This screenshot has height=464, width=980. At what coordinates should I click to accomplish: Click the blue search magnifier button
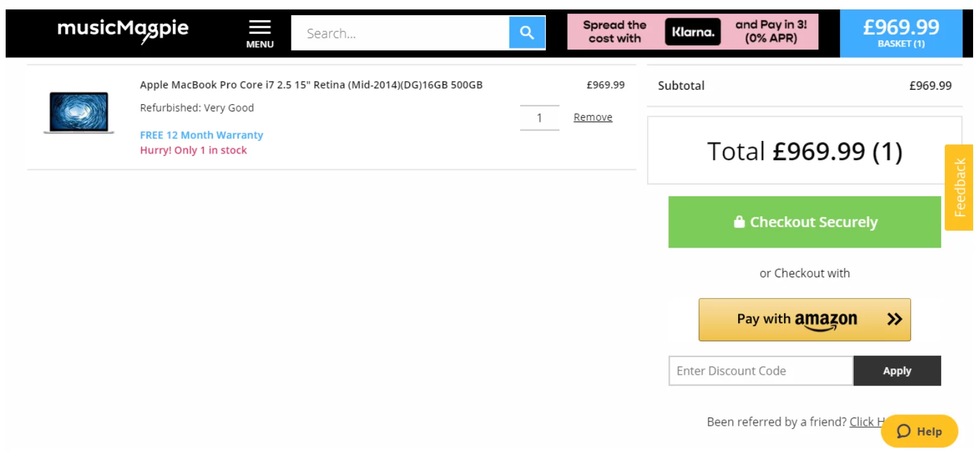(527, 33)
